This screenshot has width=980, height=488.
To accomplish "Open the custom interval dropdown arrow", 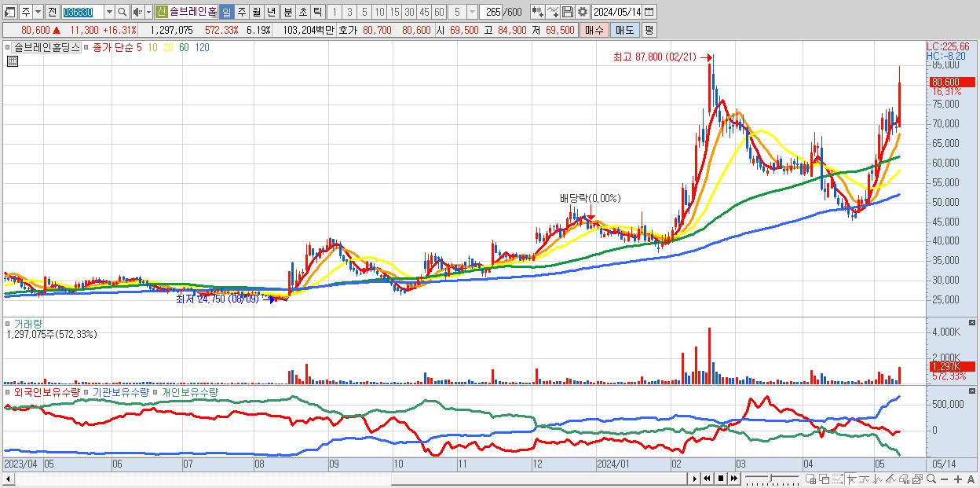I will tap(471, 12).
